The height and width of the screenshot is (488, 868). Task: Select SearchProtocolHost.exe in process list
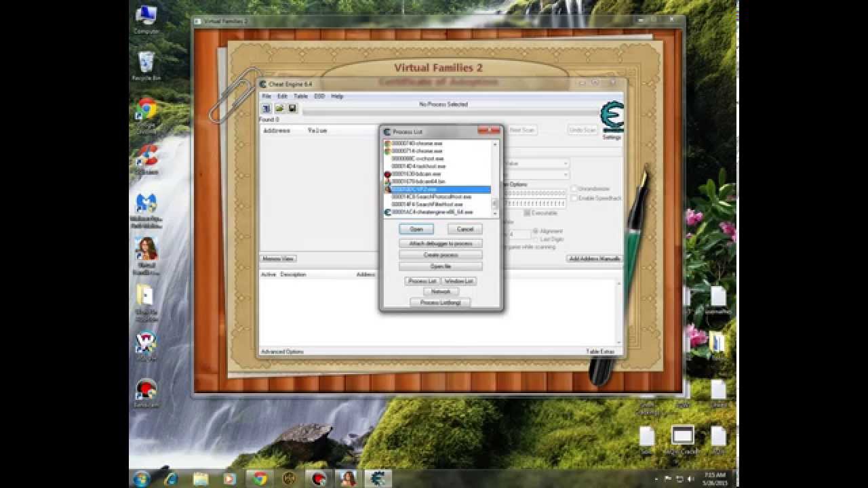pos(437,197)
